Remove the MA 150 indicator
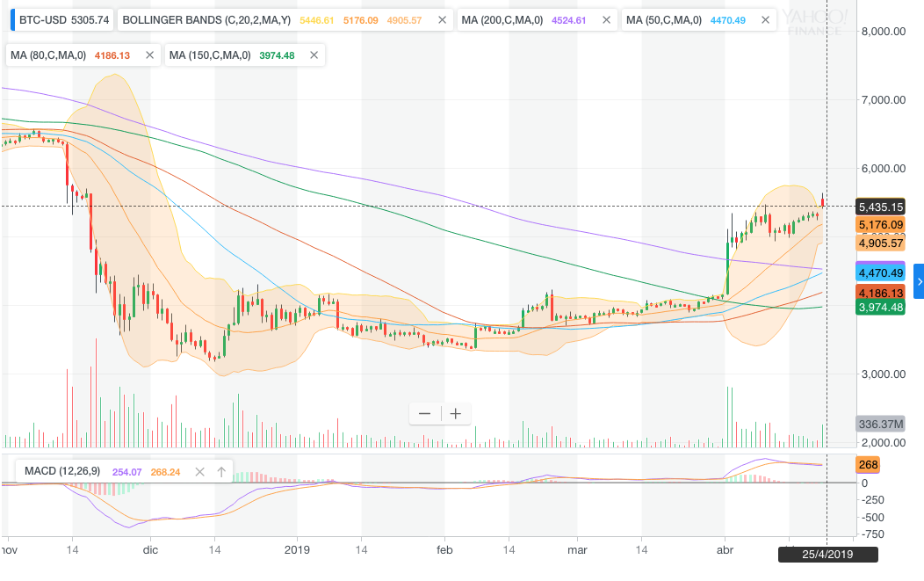The width and height of the screenshot is (924, 581). (x=314, y=55)
